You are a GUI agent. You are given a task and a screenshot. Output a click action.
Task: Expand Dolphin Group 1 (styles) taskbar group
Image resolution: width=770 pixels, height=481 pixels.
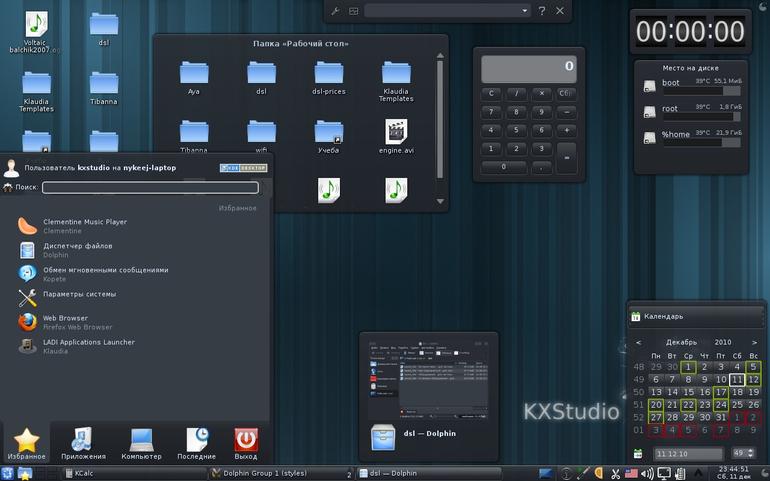[x=281, y=474]
